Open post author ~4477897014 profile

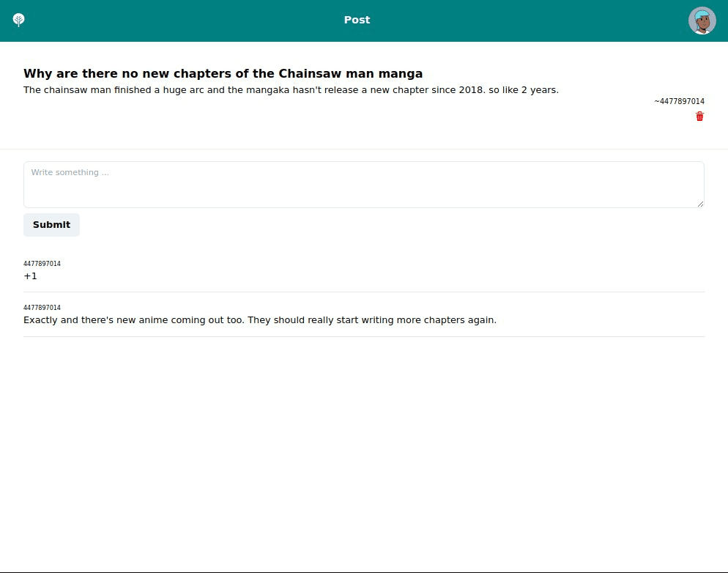point(679,101)
